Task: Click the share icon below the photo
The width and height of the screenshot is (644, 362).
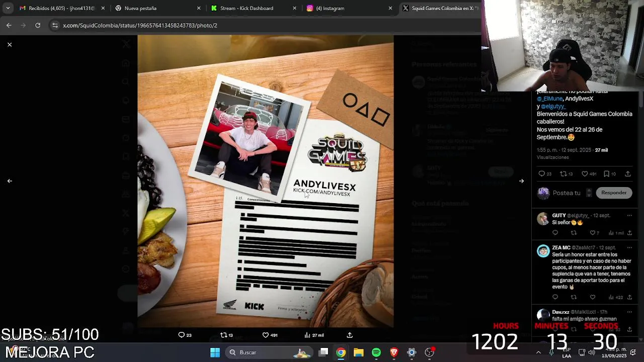Action: click(x=350, y=335)
